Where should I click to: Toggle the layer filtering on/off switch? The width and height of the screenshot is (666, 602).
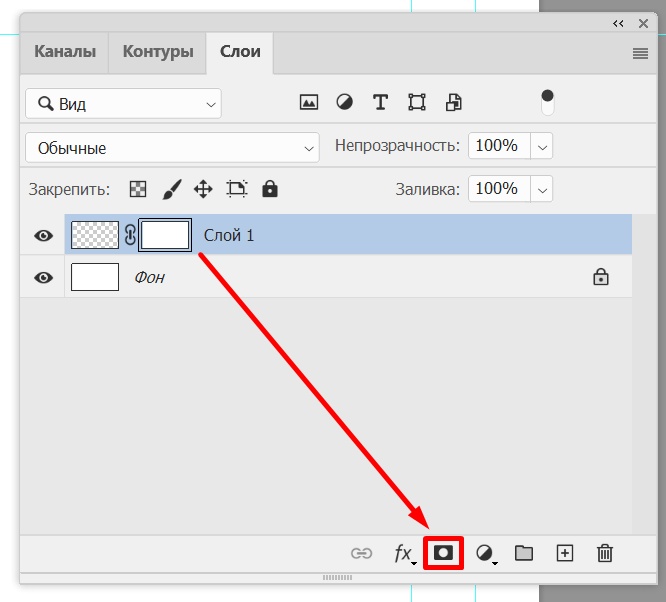click(x=547, y=102)
